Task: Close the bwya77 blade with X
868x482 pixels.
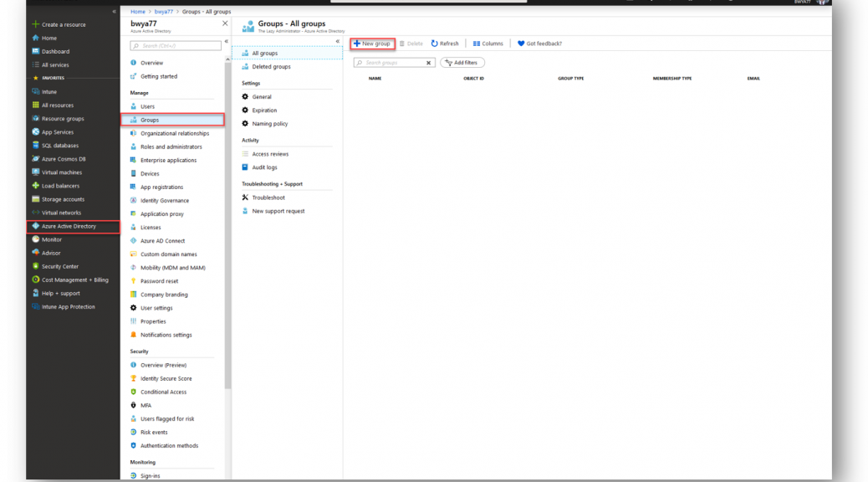Action: pyautogui.click(x=225, y=23)
